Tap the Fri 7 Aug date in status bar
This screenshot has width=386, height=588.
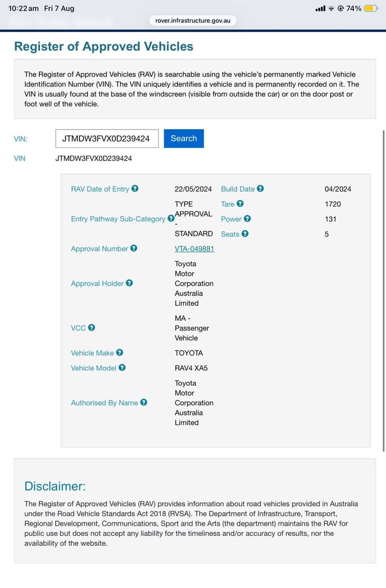[x=59, y=8]
